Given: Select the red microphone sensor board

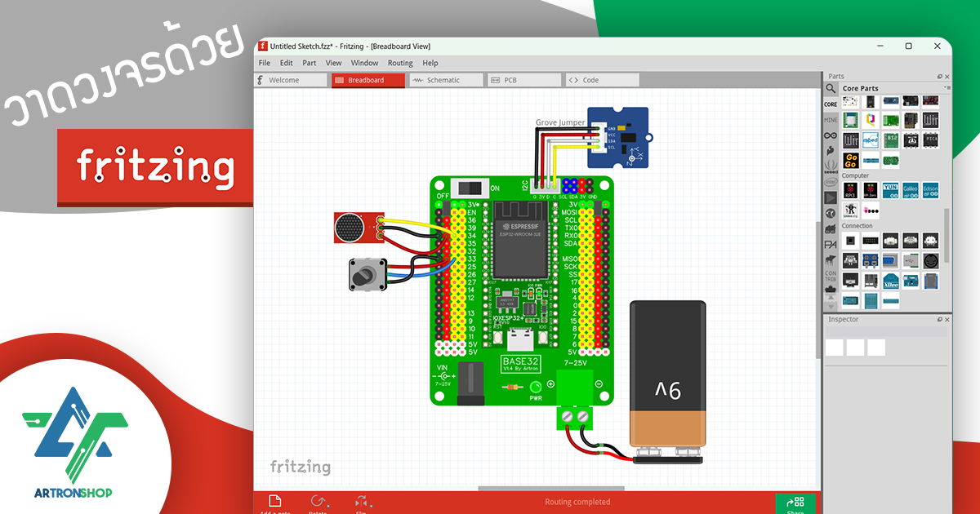Looking at the screenshot, I should pyautogui.click(x=359, y=227).
